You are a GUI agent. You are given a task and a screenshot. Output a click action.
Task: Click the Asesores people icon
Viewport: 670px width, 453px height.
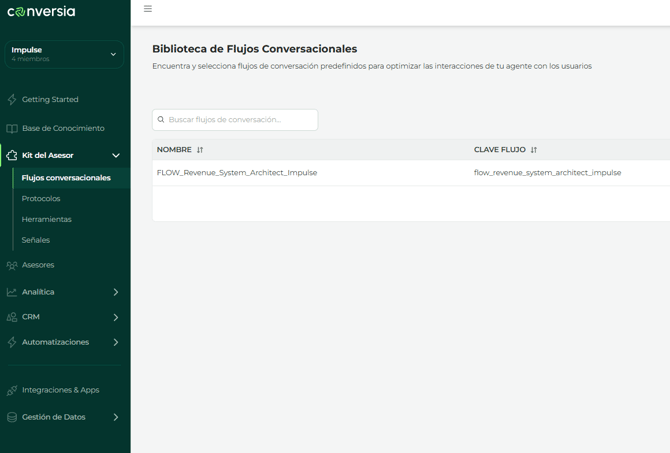pos(12,266)
